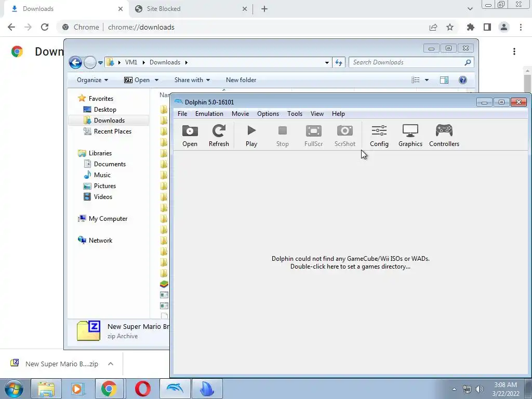Reload the page in Chrome

click(45, 27)
